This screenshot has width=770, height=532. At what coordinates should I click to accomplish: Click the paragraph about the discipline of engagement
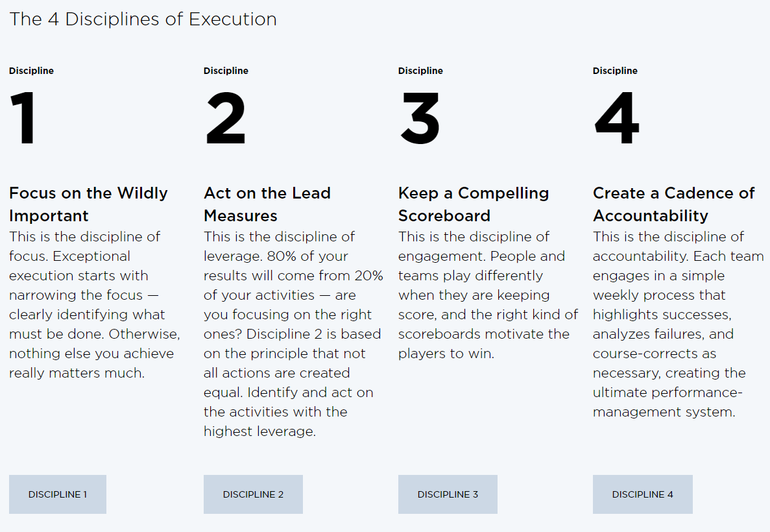pyautogui.click(x=488, y=295)
